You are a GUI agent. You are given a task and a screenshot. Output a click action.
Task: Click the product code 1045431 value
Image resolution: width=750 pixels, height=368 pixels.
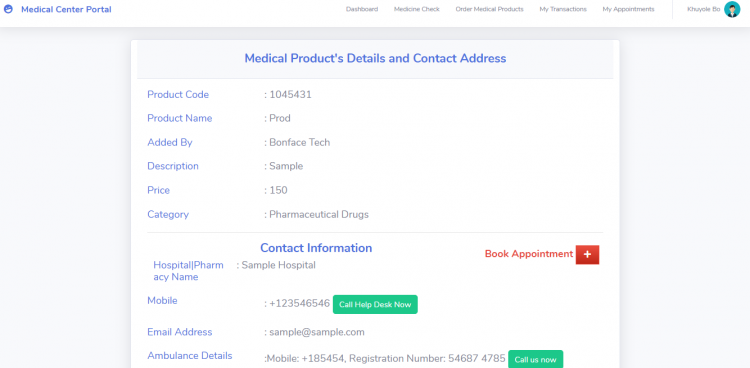click(x=290, y=95)
